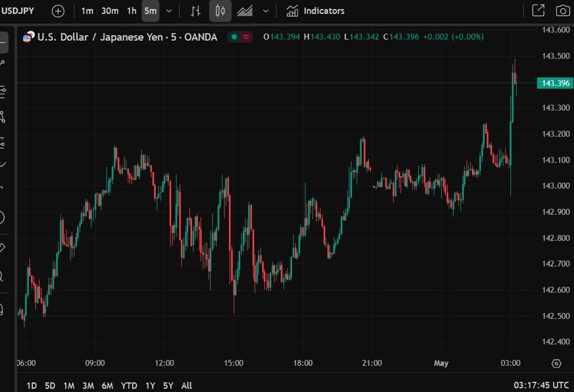
Task: Switch to the YTD range tab
Action: coord(129,386)
